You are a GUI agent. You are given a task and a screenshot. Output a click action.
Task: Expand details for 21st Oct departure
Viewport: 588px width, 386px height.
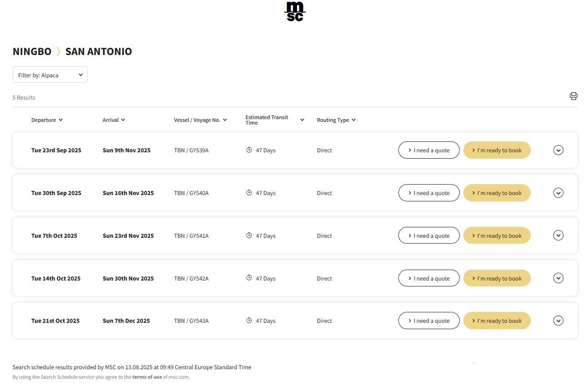(x=558, y=321)
